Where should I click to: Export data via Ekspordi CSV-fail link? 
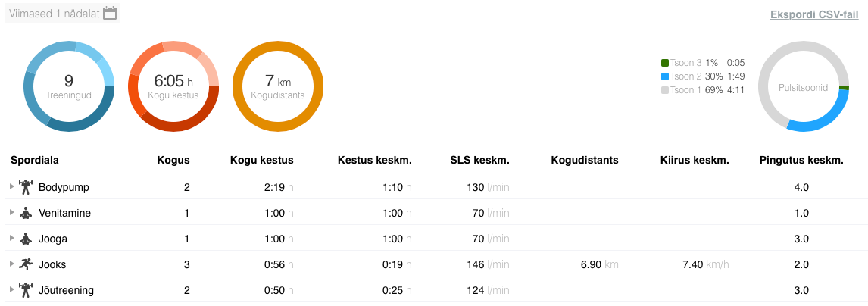tap(813, 14)
